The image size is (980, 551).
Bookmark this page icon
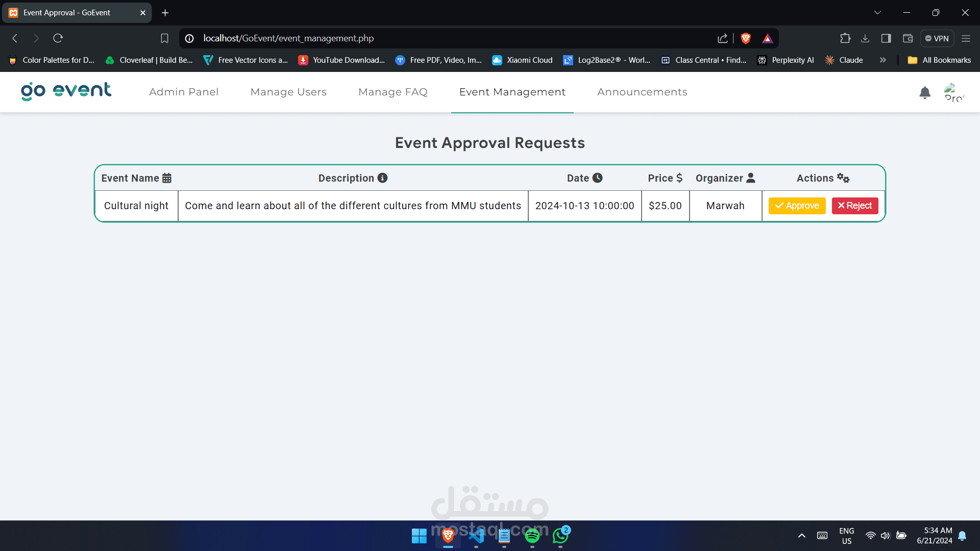coord(164,38)
